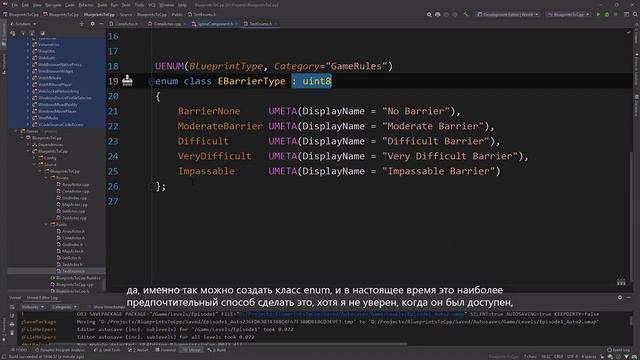The width and height of the screenshot is (640, 360).
Task: Open the Event Log
Action: coord(618,350)
